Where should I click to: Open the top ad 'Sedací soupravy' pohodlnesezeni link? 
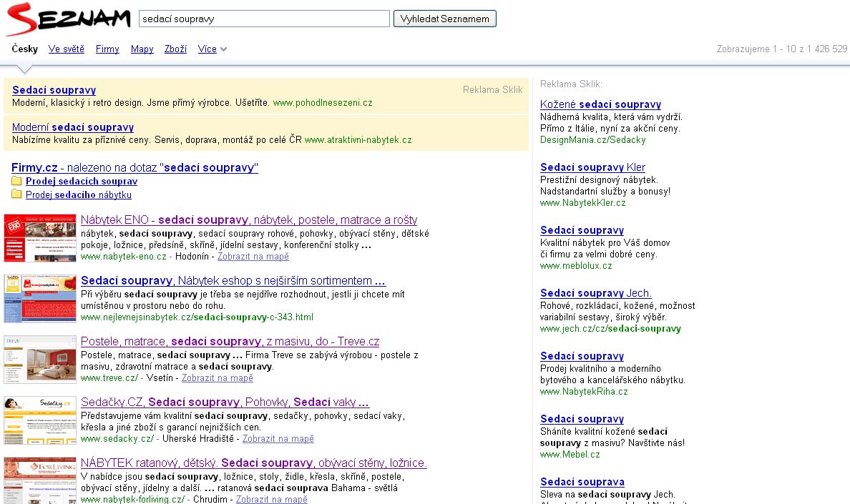click(54, 90)
